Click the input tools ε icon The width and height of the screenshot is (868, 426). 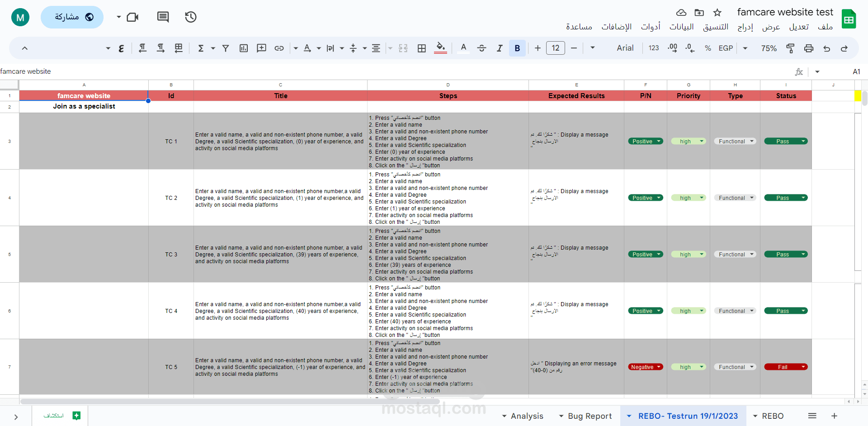point(121,48)
